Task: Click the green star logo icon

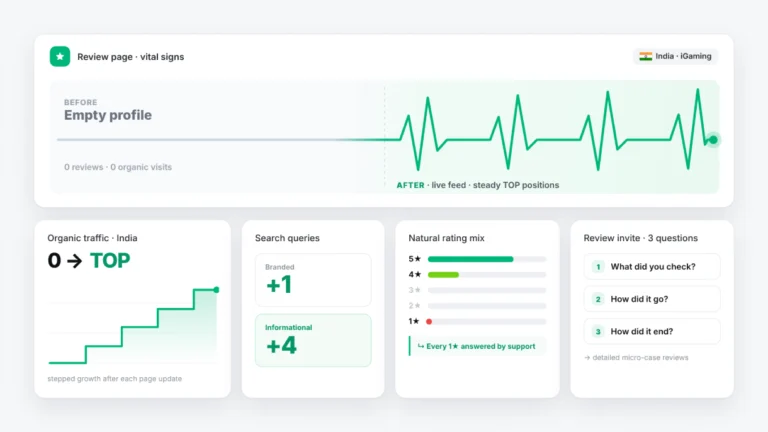Action: [60, 56]
